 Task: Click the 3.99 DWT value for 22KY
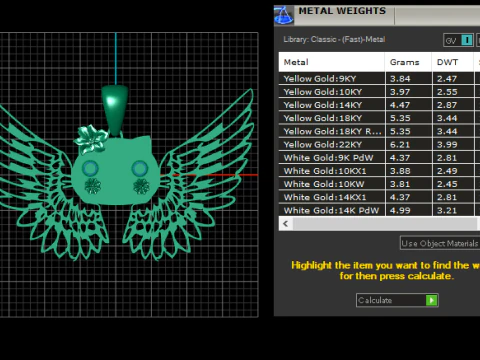447,144
